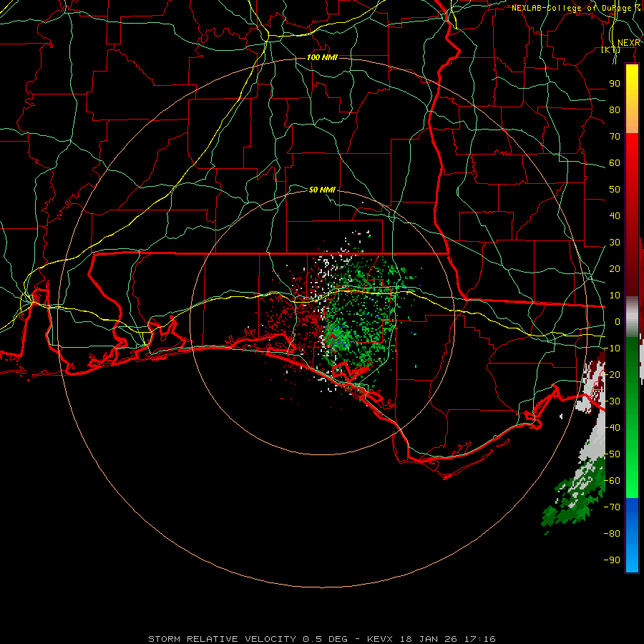This screenshot has width=644, height=644.
Task: Click the -40 velocity scale label
Action: tap(612, 428)
